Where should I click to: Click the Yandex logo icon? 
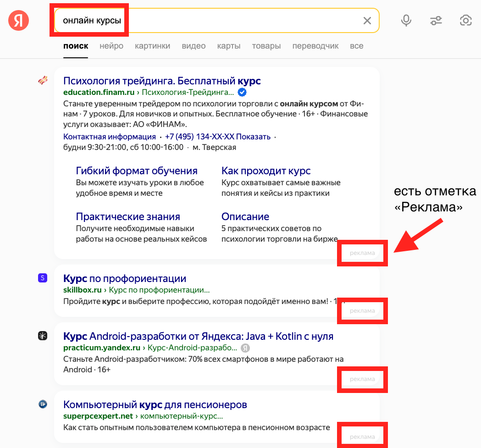click(x=18, y=21)
